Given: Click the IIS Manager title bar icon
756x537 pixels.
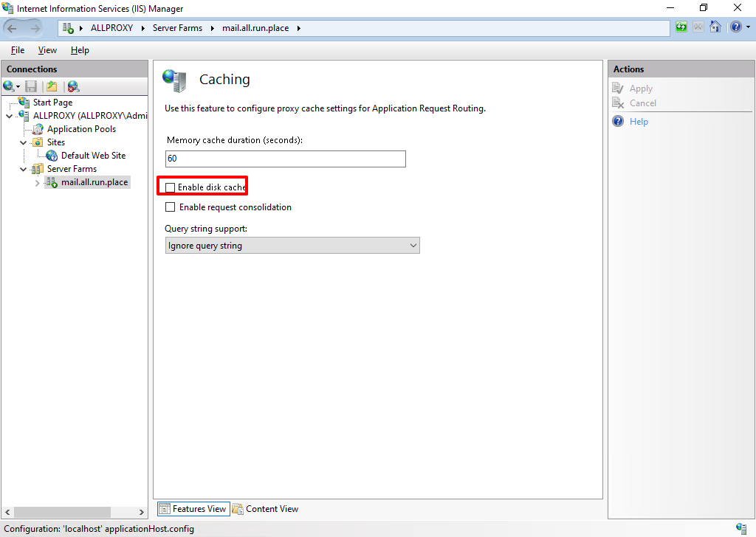Looking at the screenshot, I should pyautogui.click(x=7, y=8).
